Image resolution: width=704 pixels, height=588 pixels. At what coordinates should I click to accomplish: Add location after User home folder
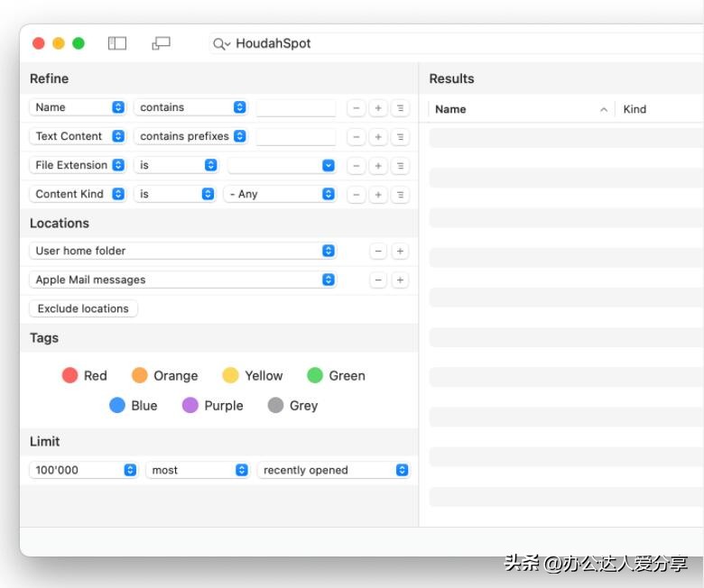pos(400,252)
